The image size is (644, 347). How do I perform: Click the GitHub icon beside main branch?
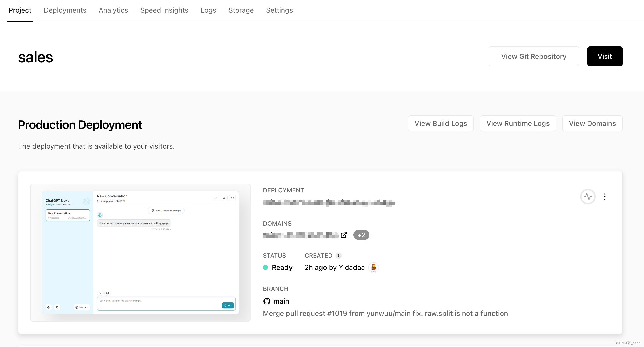pos(267,301)
